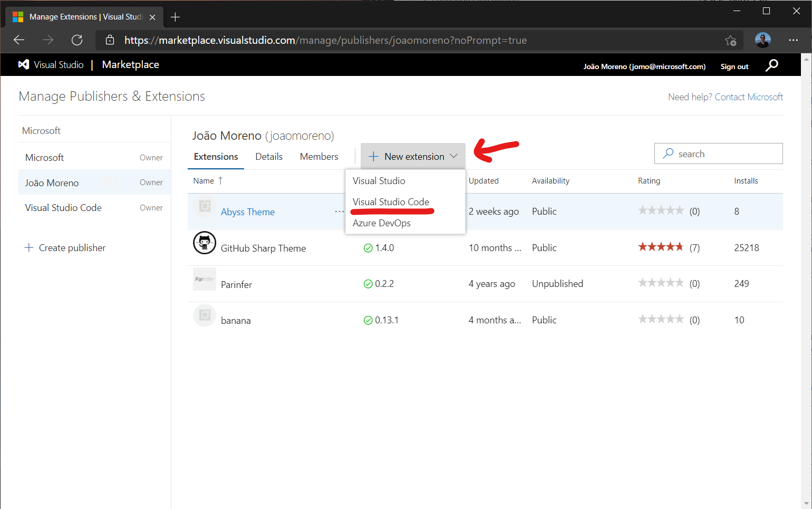Open the new browser tab plus button
This screenshot has width=812, height=509.
pos(175,17)
